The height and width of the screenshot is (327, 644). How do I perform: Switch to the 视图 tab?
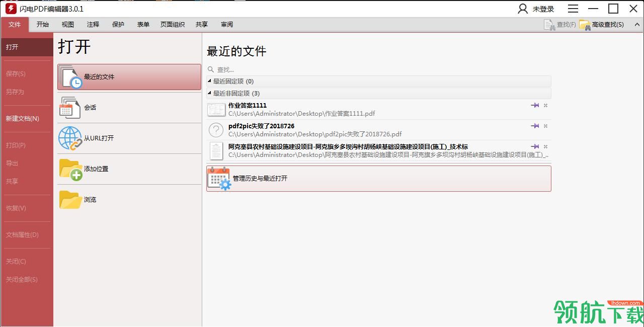[x=68, y=25]
